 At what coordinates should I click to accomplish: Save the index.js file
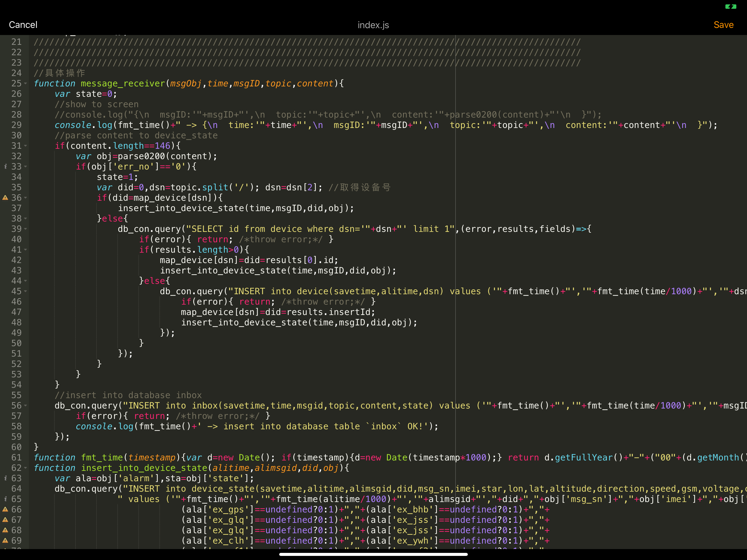click(723, 25)
